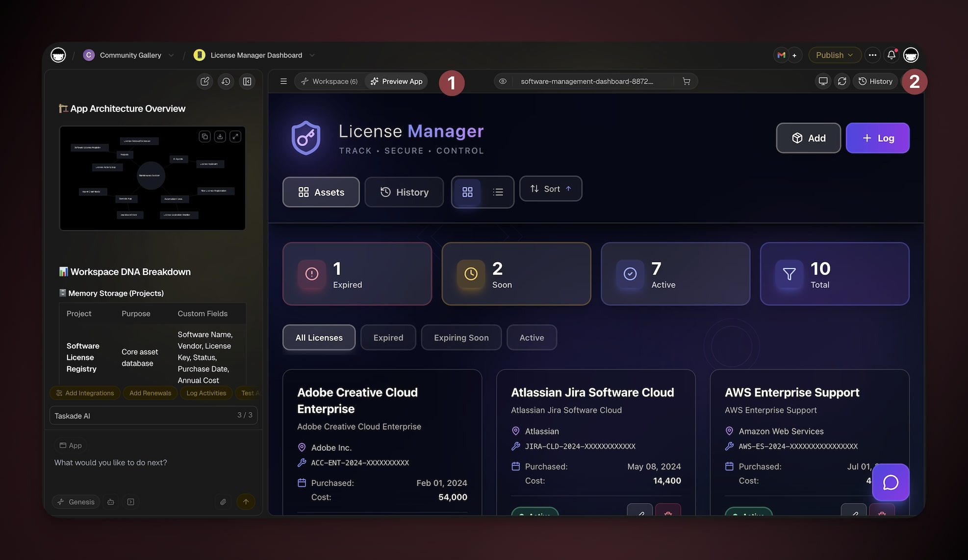Screen dimensions: 968x560
Task: Select the Expiring Soon filter tab
Action: tap(461, 337)
